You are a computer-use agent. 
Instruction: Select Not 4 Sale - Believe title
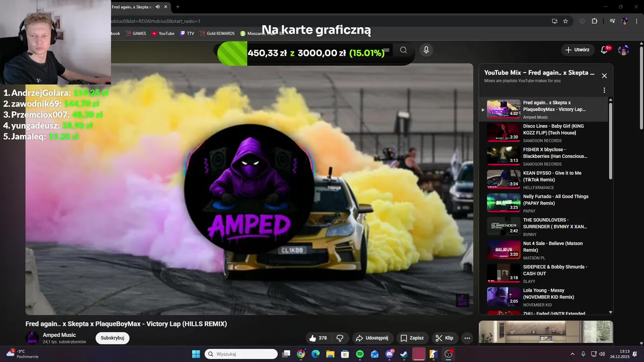click(x=553, y=246)
